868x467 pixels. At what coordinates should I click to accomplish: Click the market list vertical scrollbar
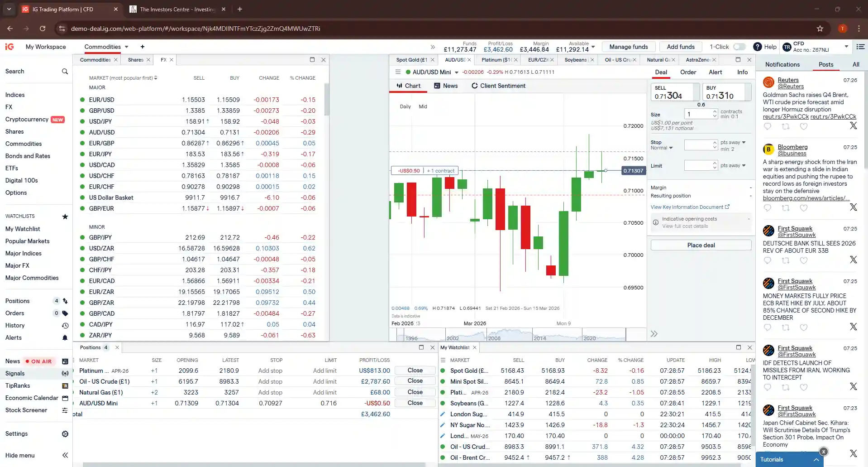[327, 99]
